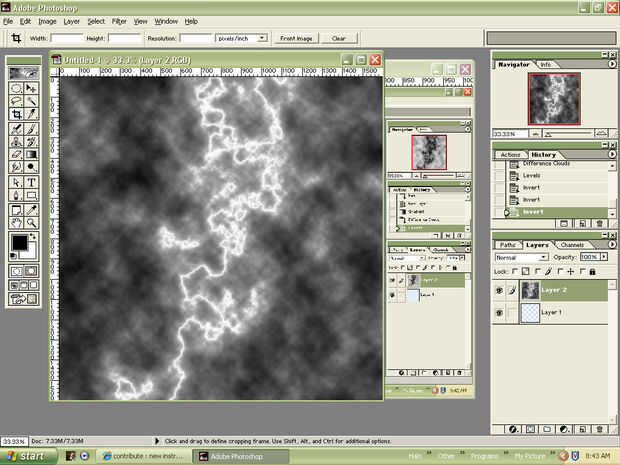Click the Front Image button
The height and width of the screenshot is (465, 620).
(x=296, y=38)
